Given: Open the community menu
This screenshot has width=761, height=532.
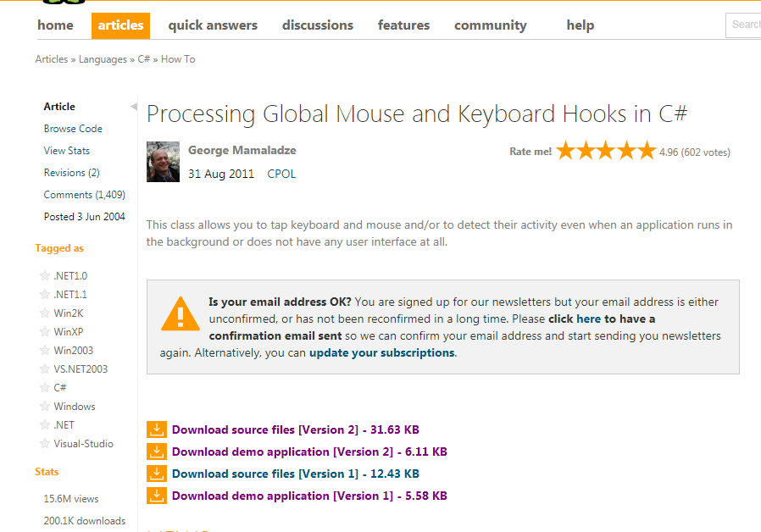Looking at the screenshot, I should [490, 25].
